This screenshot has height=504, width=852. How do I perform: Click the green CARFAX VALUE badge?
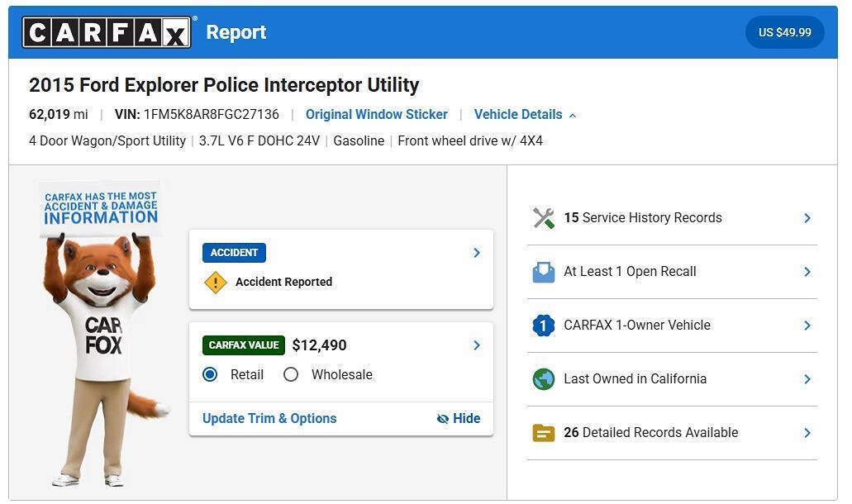pos(244,345)
